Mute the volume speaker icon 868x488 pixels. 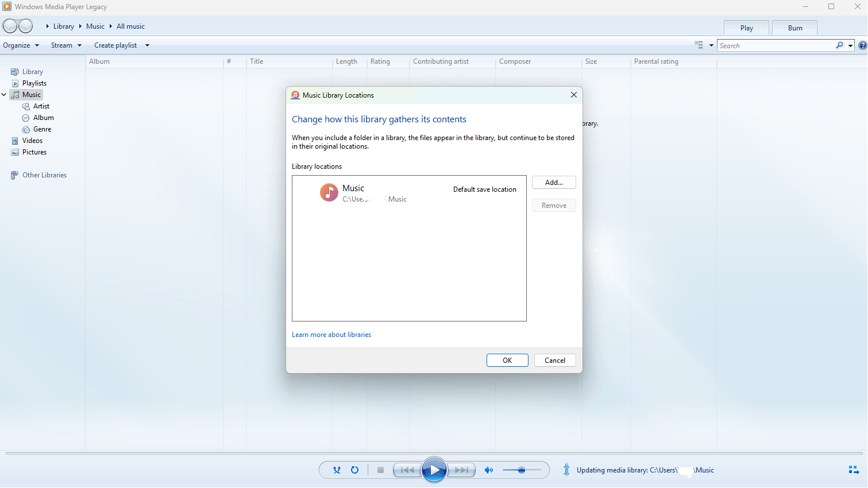point(489,470)
